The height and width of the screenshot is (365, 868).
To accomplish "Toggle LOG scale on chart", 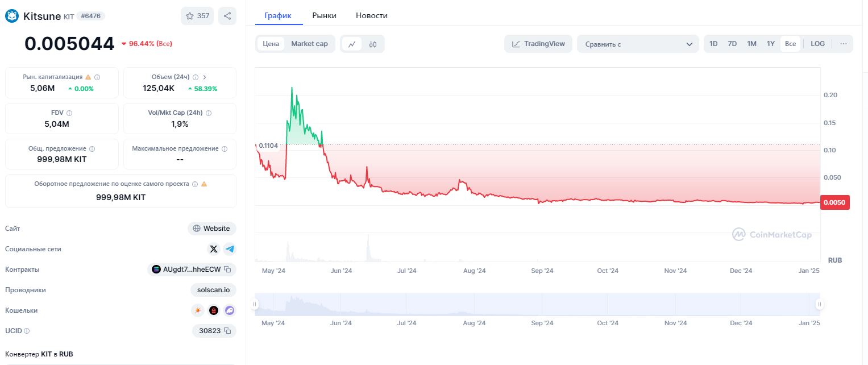I will [817, 44].
